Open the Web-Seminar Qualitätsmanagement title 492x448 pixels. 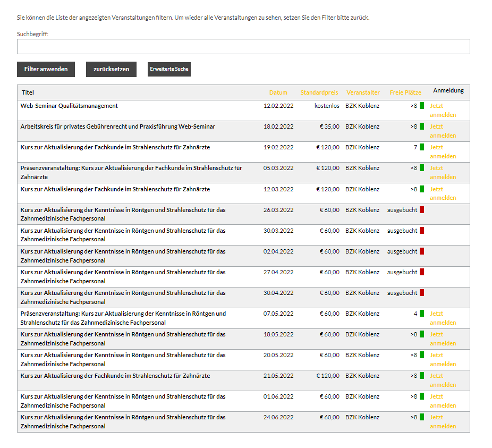(x=69, y=106)
